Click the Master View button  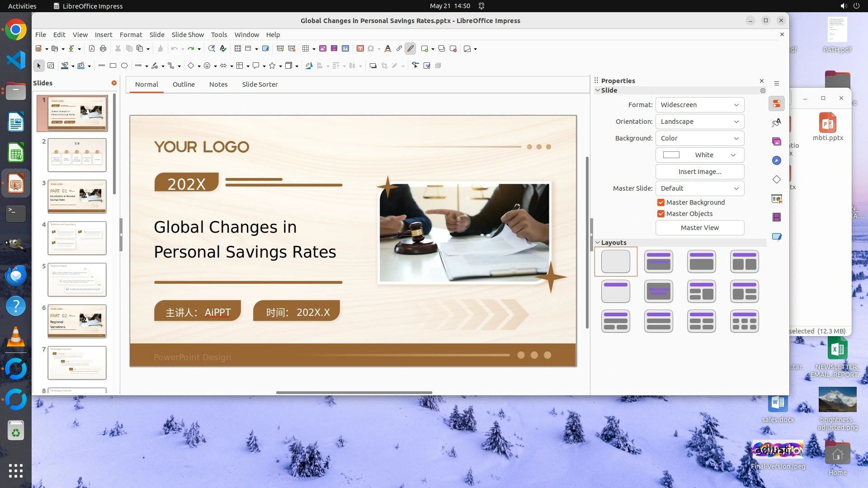[x=699, y=228]
